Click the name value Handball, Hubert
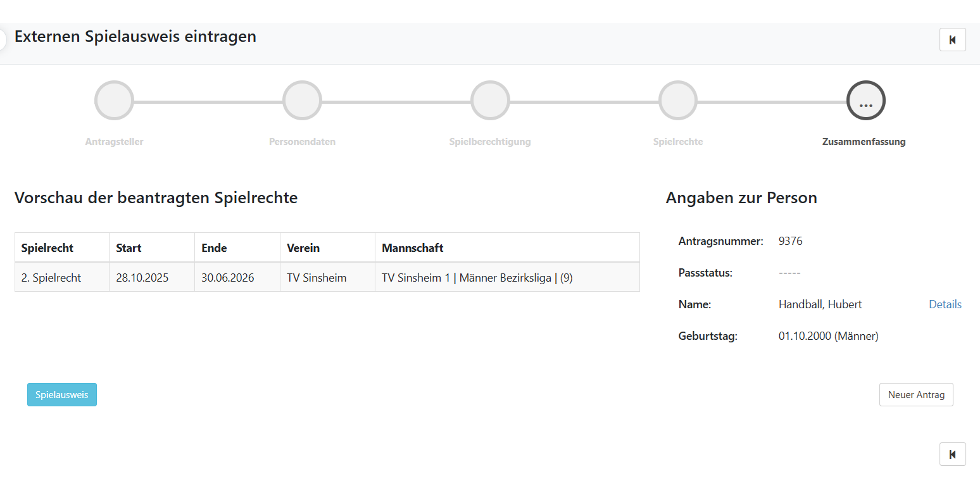Viewport: 980px width, 481px height. (x=820, y=304)
